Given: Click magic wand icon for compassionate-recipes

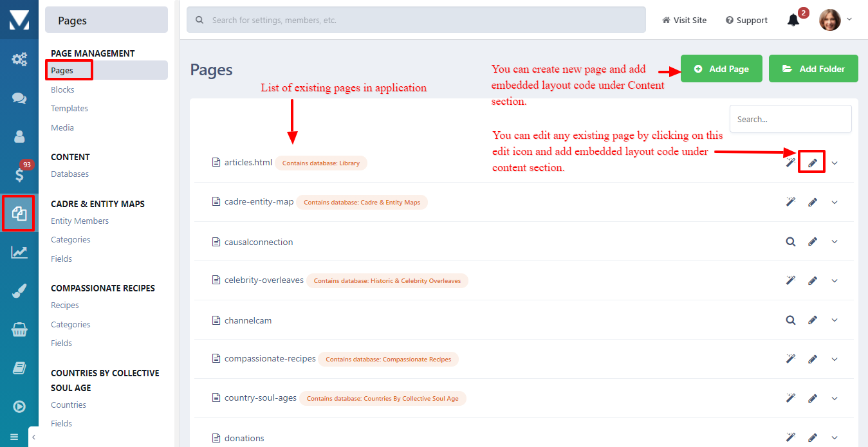Looking at the screenshot, I should click(x=791, y=359).
